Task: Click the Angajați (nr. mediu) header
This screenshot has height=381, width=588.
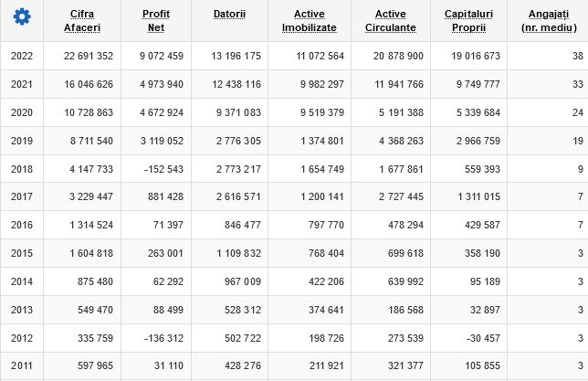Action: 549,21
